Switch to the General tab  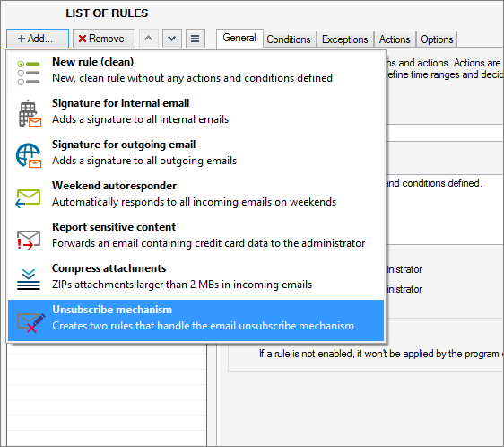(x=239, y=38)
